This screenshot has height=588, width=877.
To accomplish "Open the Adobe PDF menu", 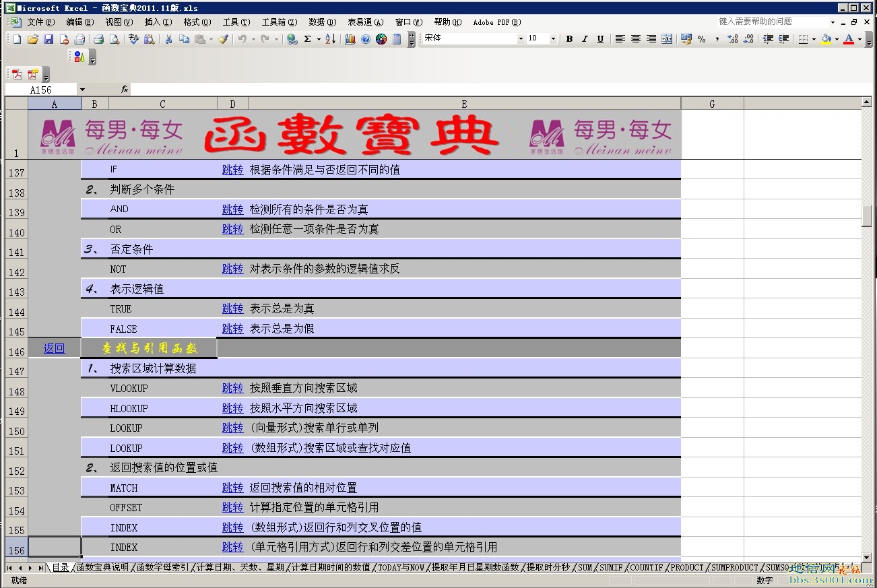I will pyautogui.click(x=497, y=22).
